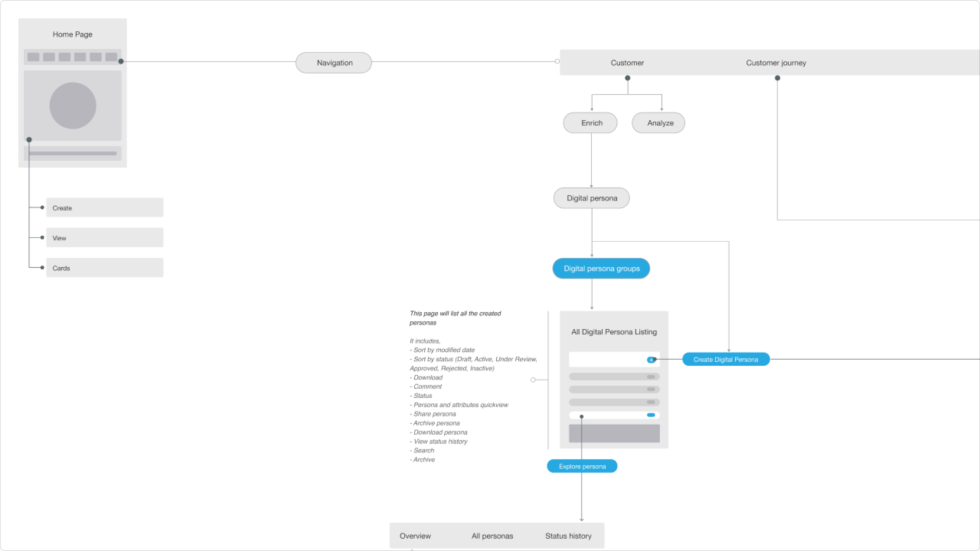The height and width of the screenshot is (551, 980).
Task: Click the Enrich node
Action: (590, 123)
